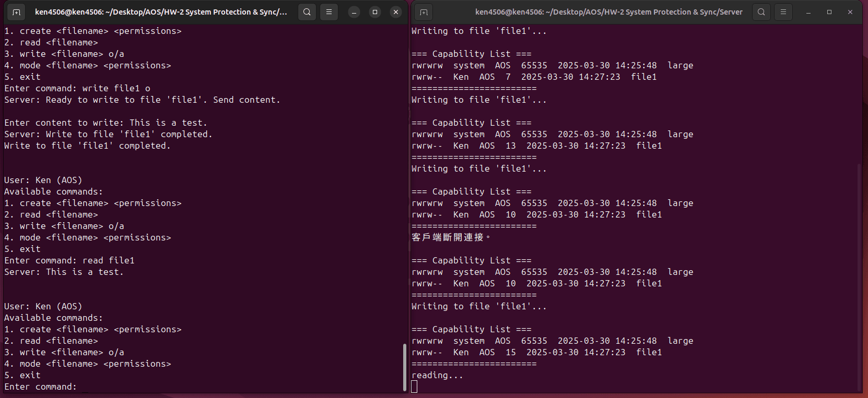Click 'Server: Write to file 'file1' completed.' line
868x398 pixels.
point(108,135)
